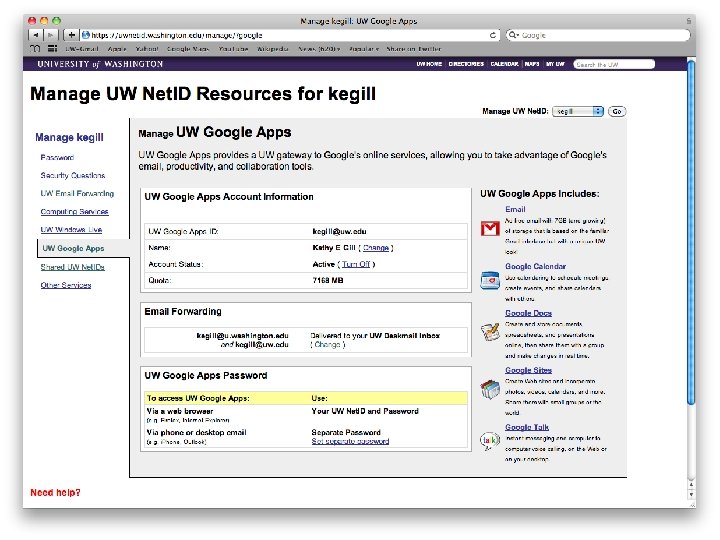720x540 pixels.
Task: Click the Google Sites icon
Action: tap(489, 389)
